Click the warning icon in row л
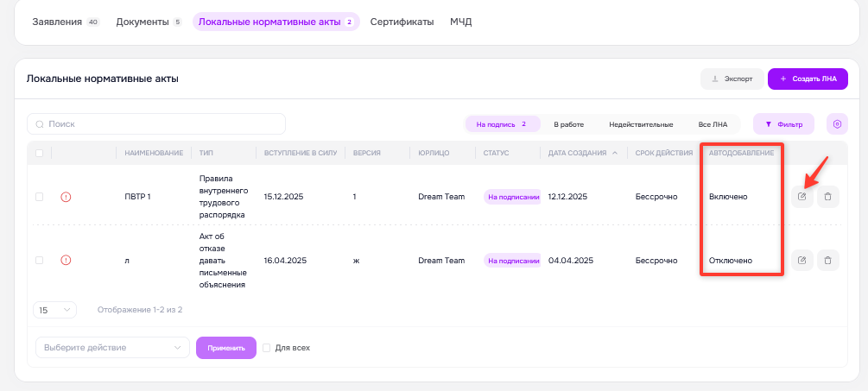This screenshot has height=391, width=868. pyautogui.click(x=66, y=260)
